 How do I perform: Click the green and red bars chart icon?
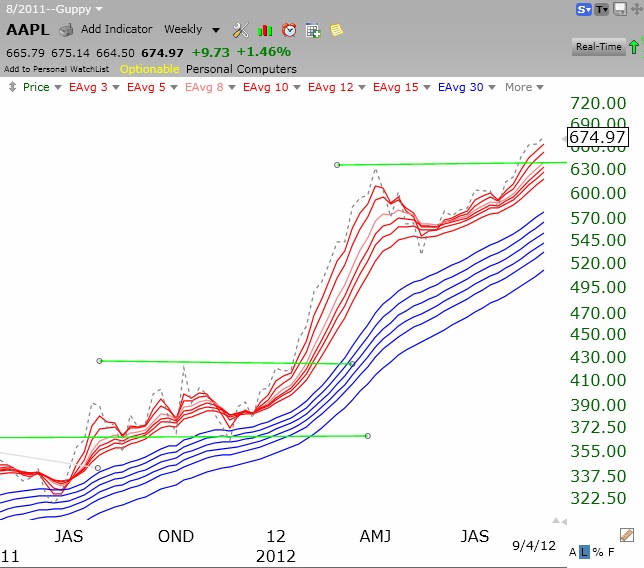[265, 30]
